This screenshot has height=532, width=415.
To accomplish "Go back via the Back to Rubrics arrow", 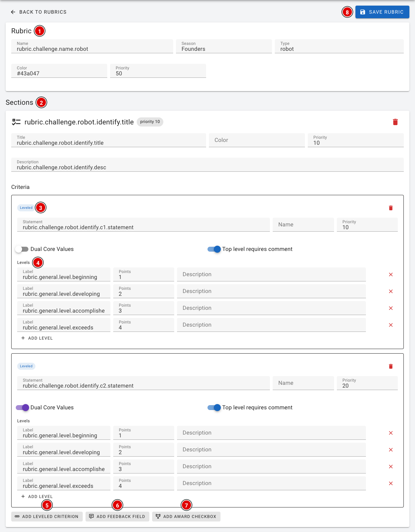I will (x=13, y=12).
